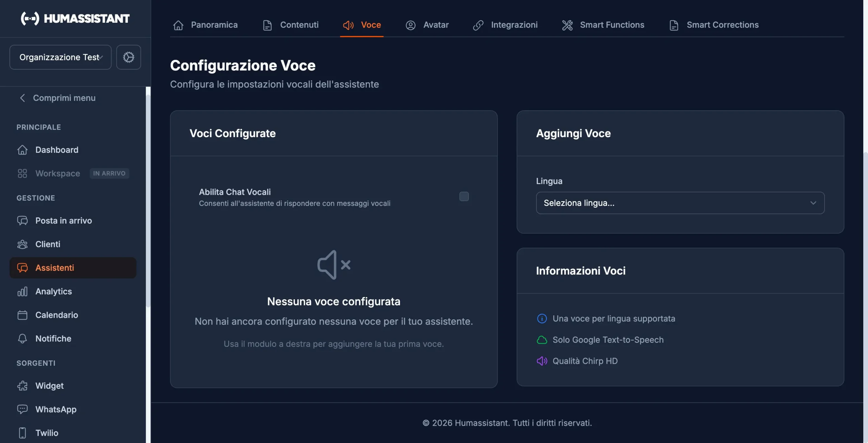Click the Notifiche bell icon

[x=22, y=338]
